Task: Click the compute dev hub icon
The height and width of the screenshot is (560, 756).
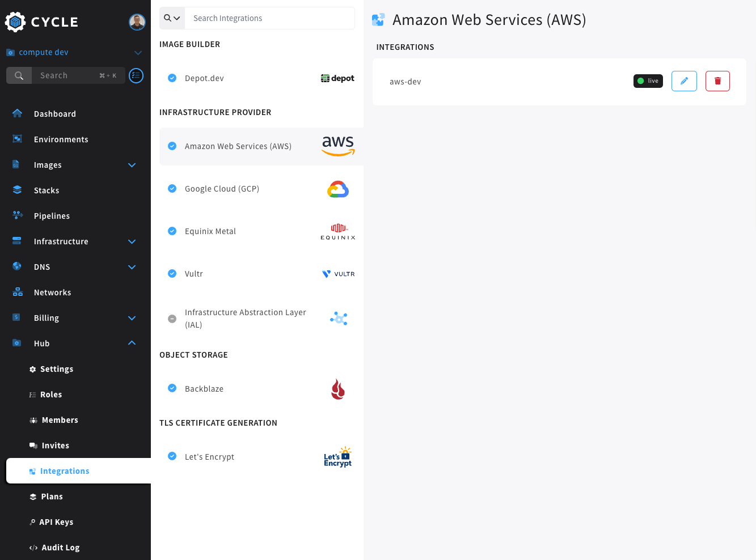Action: coord(10,52)
